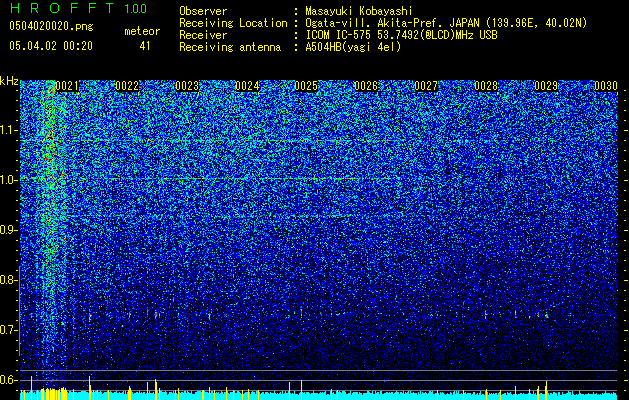
Task: Click the Observer label
Action: (203, 11)
